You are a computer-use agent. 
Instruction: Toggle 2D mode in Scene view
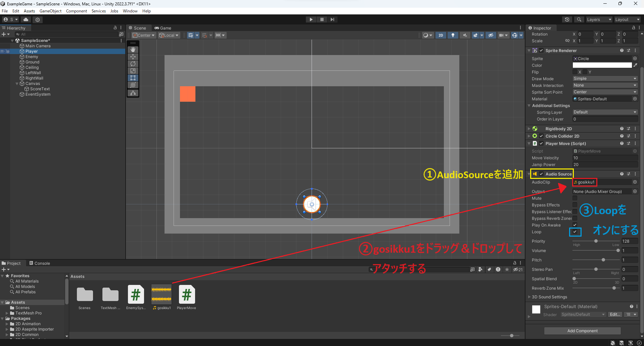point(441,35)
